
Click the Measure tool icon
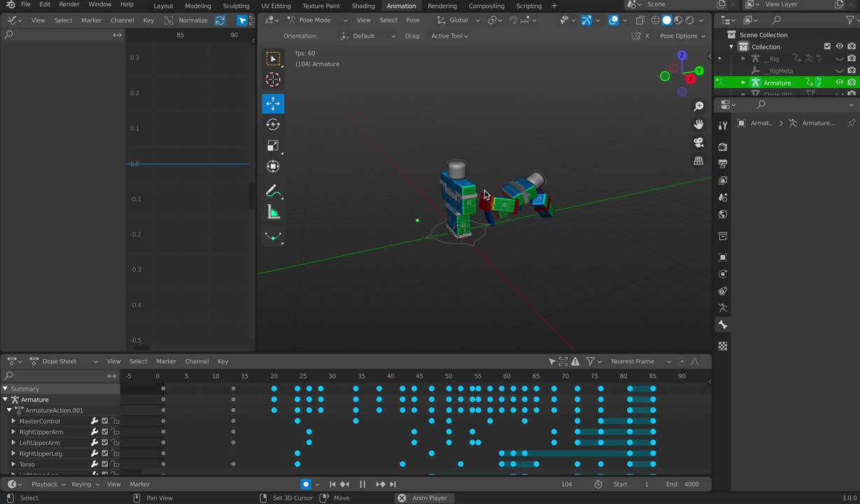click(x=273, y=212)
